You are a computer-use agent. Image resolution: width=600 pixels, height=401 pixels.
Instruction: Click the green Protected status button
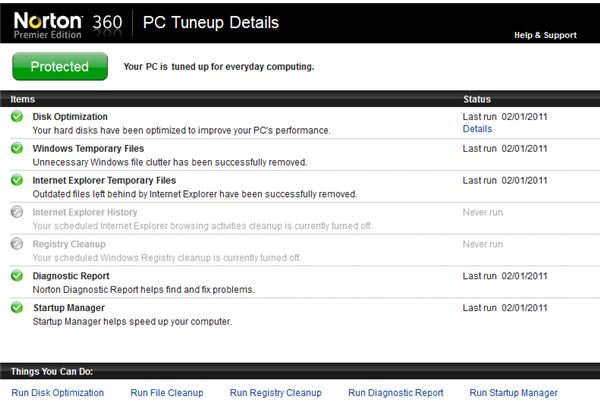coord(60,67)
